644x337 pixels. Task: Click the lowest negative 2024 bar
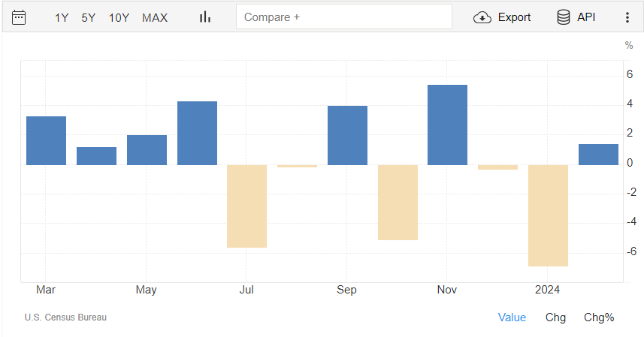point(548,215)
